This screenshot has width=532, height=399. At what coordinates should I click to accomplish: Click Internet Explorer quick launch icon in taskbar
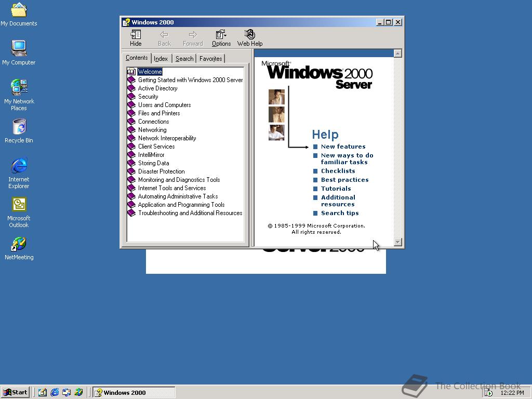55,393
